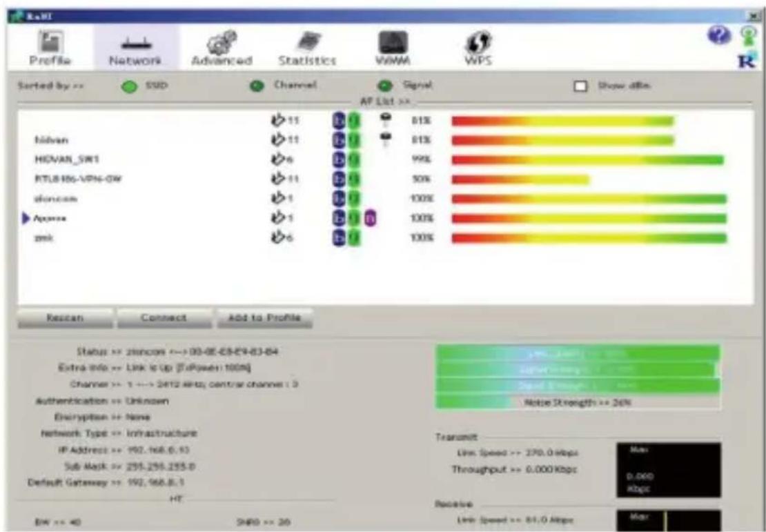This screenshot has height=532, width=766.
Task: Click the channel icon in HIDVAN_SW1 row
Action: [x=277, y=160]
